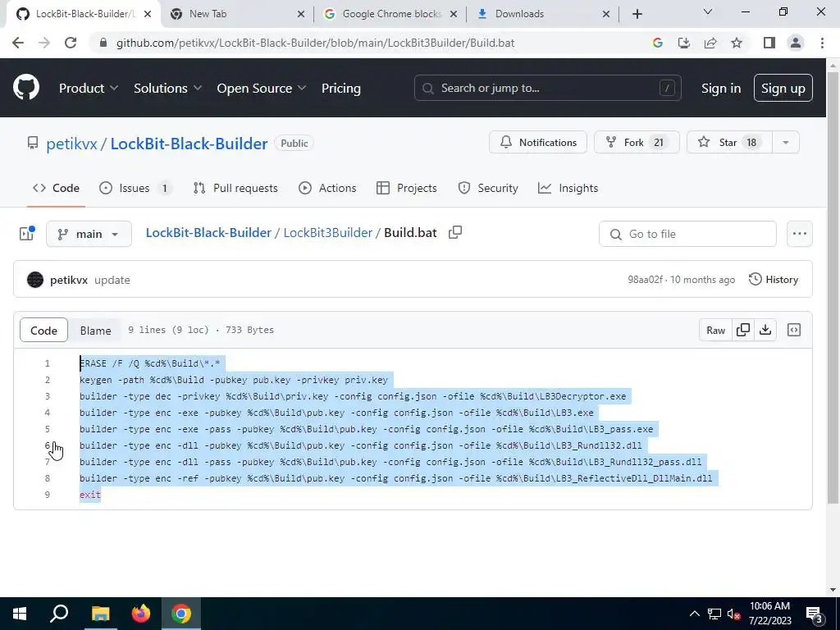Switch to the Blame view
This screenshot has width=840, height=630.
(95, 330)
